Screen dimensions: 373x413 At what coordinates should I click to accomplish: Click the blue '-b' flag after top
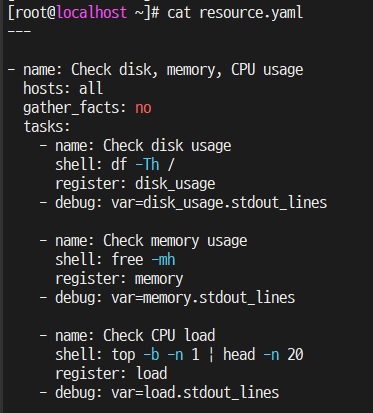(151, 354)
